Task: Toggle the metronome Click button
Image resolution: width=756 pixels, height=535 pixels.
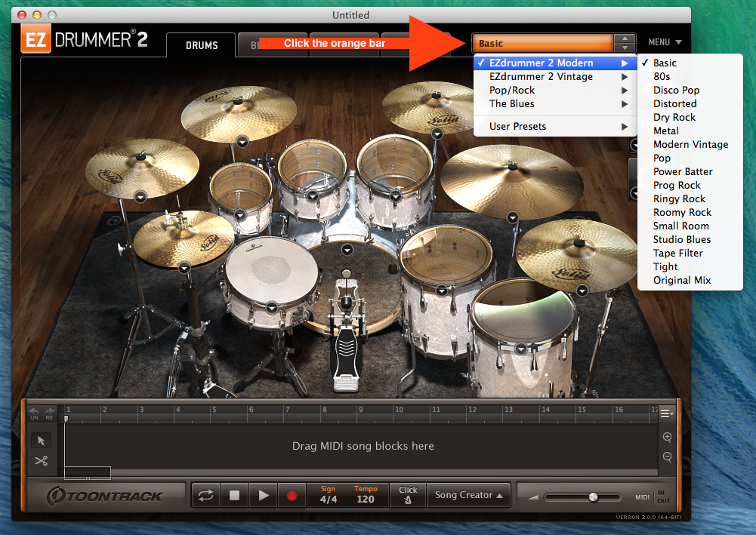Action: (x=408, y=496)
